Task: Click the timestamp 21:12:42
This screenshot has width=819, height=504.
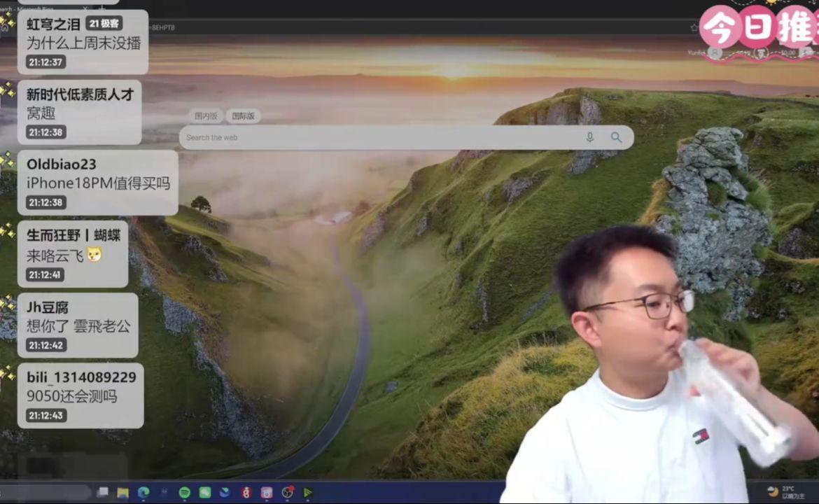Action: [x=46, y=345]
